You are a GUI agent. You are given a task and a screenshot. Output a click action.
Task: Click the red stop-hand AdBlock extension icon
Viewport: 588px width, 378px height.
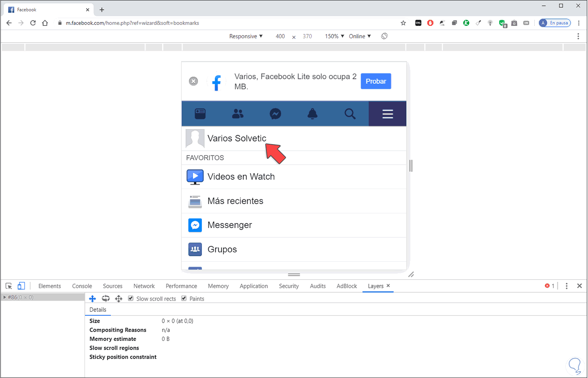[430, 23]
